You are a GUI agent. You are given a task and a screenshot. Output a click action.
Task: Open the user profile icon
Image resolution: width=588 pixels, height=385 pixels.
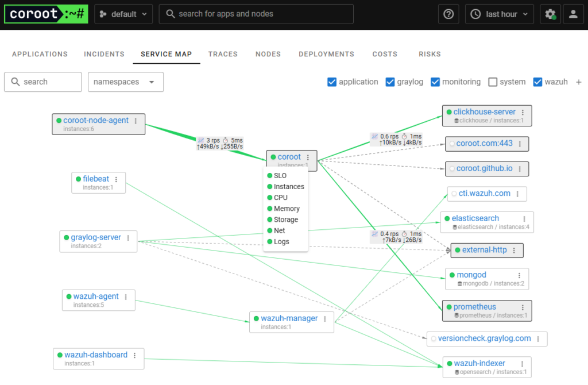point(573,14)
